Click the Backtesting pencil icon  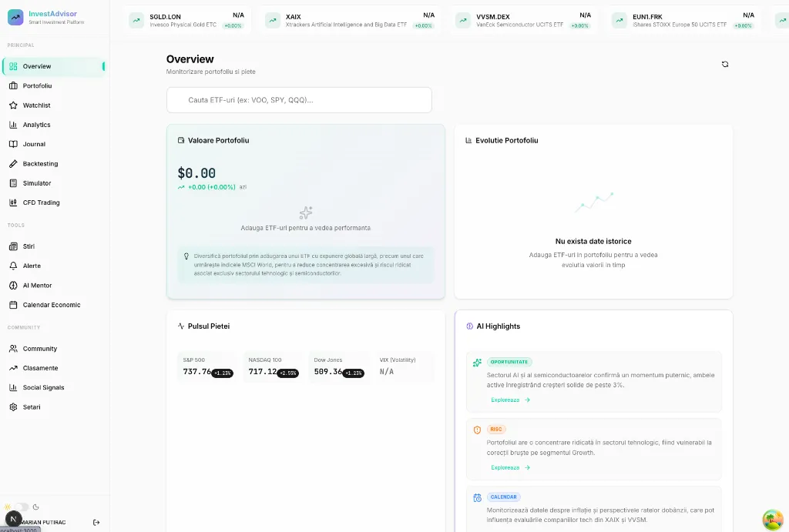click(x=14, y=163)
